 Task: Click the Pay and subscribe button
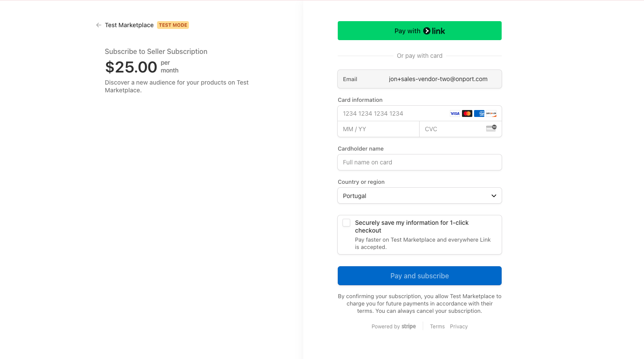coord(420,276)
